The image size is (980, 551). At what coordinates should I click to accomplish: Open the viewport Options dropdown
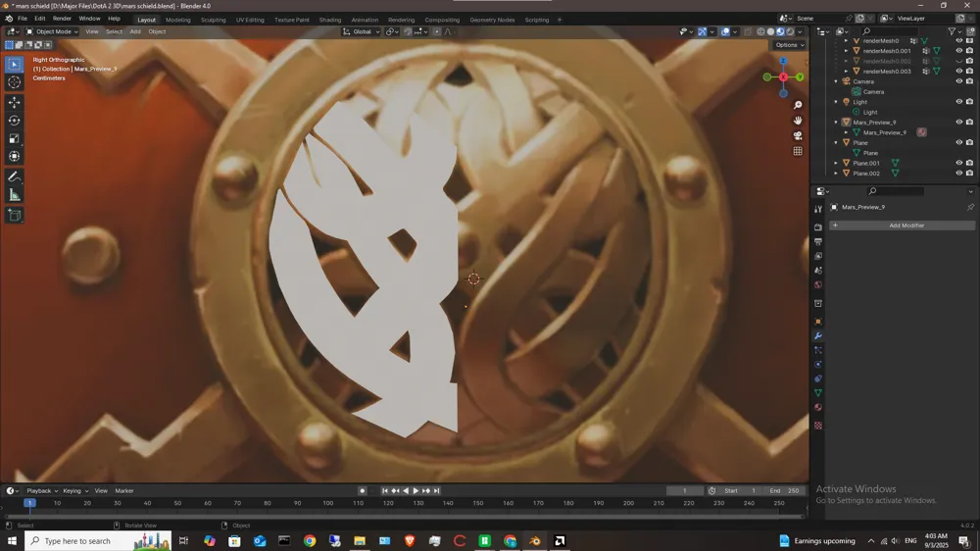(x=789, y=45)
